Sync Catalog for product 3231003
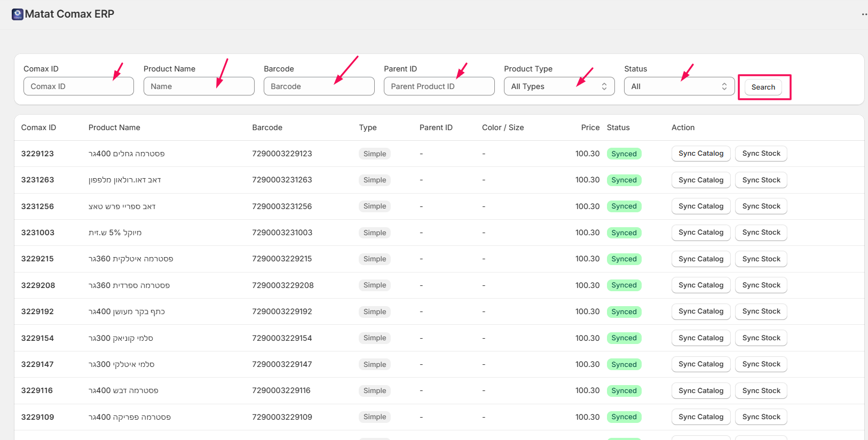868x440 pixels. pos(701,233)
